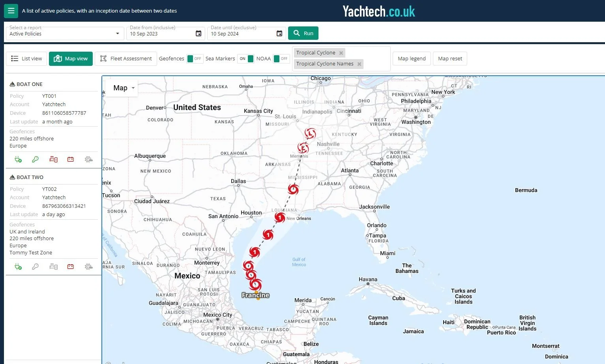Run the report

[303, 33]
